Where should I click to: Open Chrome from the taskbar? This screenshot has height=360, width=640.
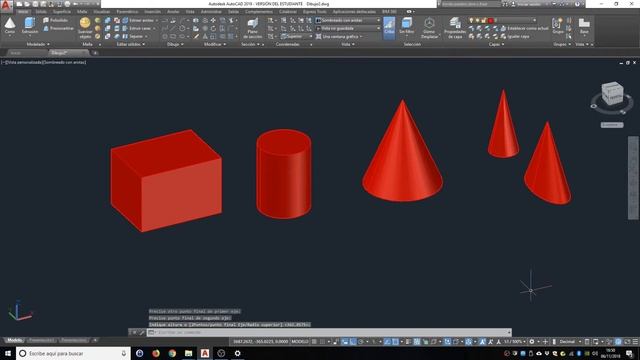tap(172, 353)
